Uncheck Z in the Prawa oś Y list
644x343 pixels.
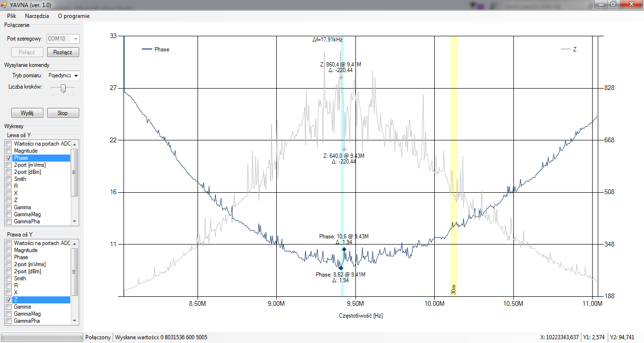[9, 300]
